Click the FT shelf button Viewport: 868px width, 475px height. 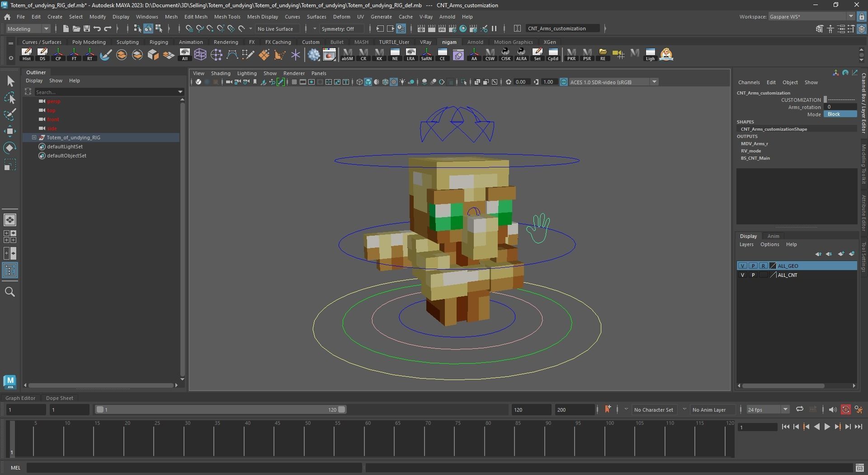coord(74,55)
